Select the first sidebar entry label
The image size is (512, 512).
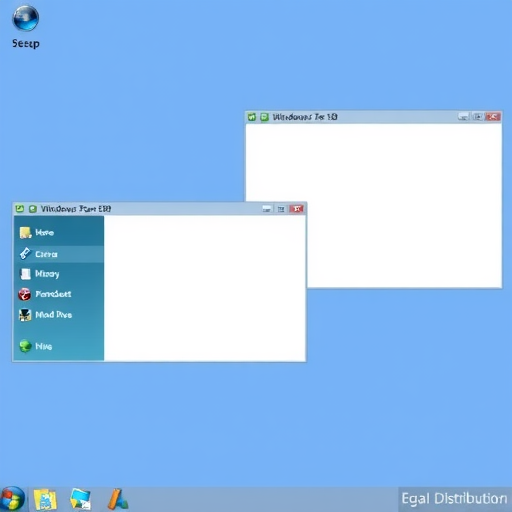click(x=45, y=232)
